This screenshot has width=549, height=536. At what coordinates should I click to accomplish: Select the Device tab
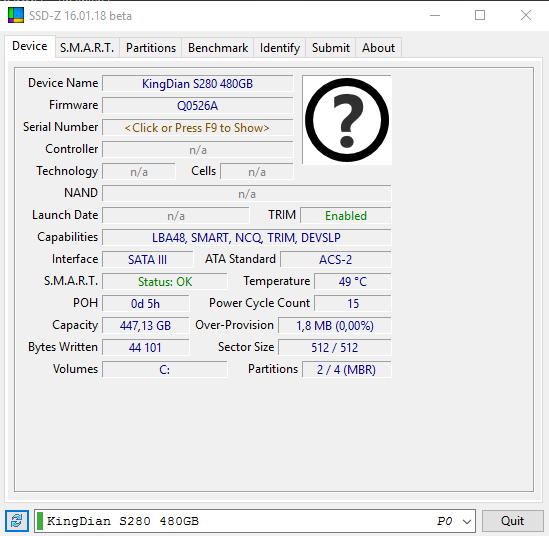click(x=30, y=46)
